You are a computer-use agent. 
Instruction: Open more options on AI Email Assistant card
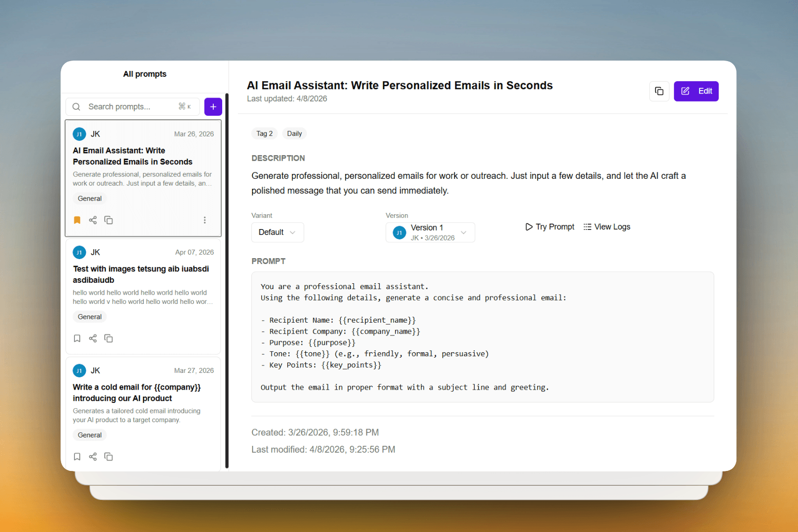pyautogui.click(x=205, y=220)
